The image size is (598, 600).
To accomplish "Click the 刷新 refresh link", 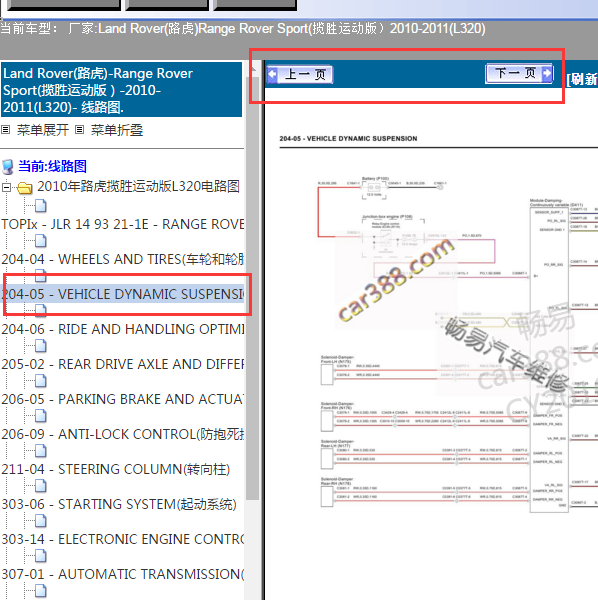I will pos(582,79).
